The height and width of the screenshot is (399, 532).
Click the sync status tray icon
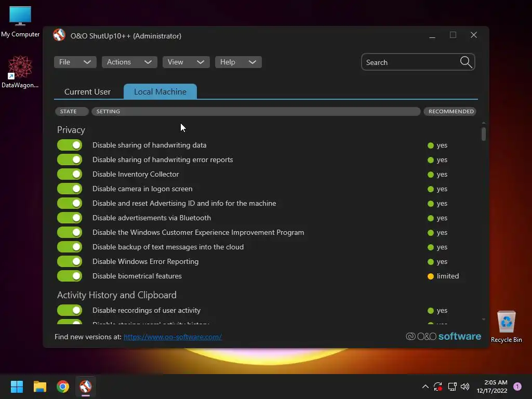tap(438, 387)
